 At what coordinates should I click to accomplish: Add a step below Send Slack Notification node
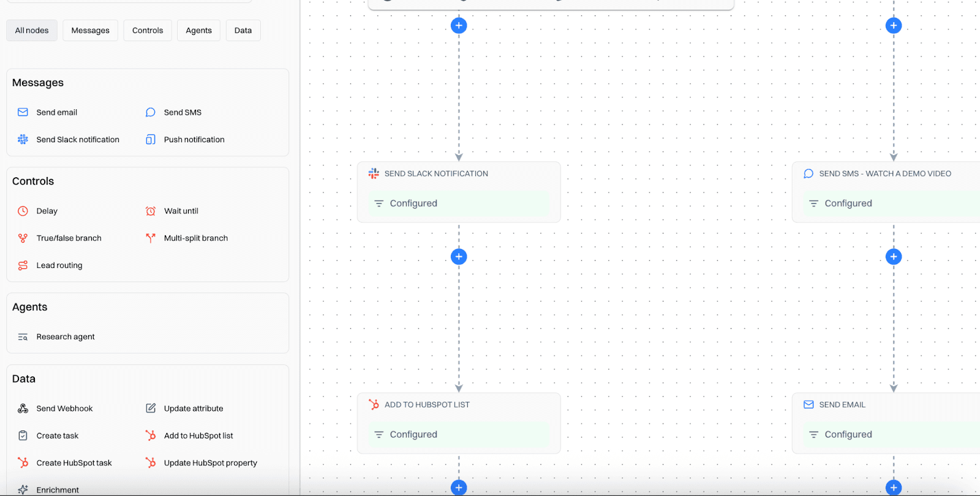point(459,256)
